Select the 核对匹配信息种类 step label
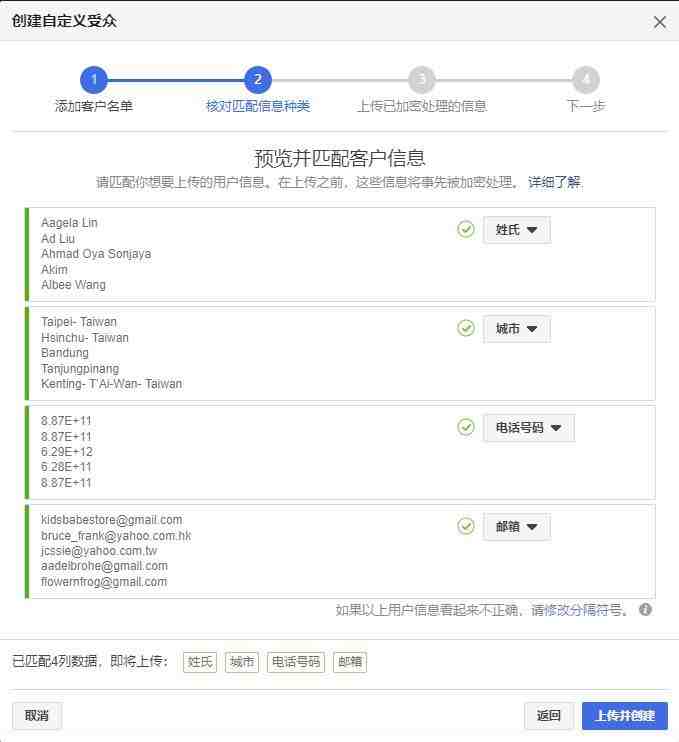Image resolution: width=679 pixels, height=742 pixels. pos(258,106)
